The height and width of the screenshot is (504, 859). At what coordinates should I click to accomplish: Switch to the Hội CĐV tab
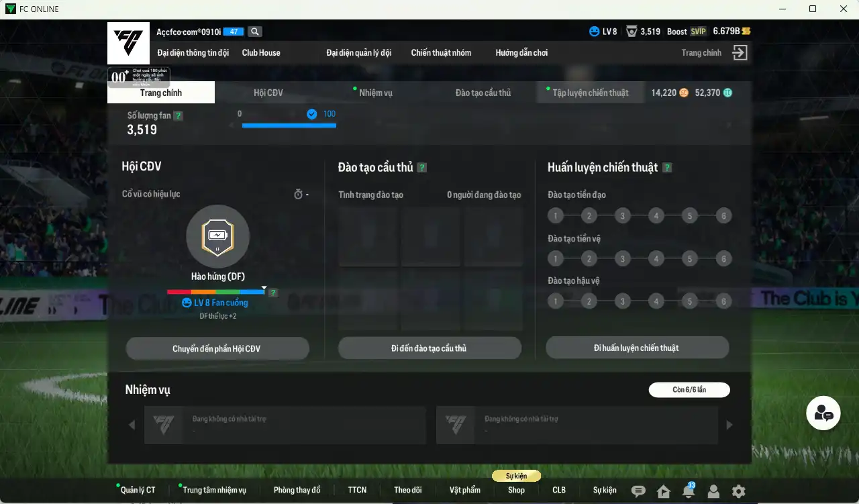[x=268, y=93]
